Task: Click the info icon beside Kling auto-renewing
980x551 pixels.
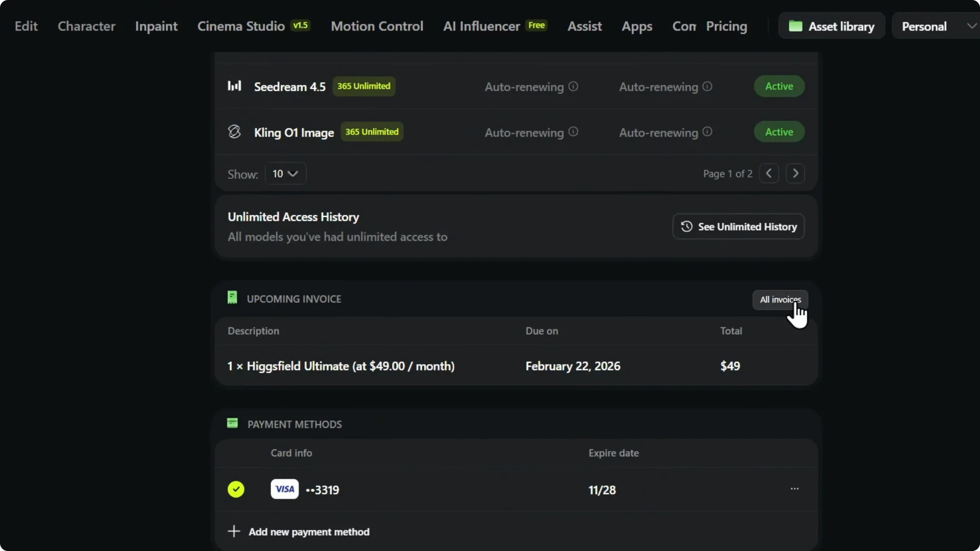Action: point(573,132)
